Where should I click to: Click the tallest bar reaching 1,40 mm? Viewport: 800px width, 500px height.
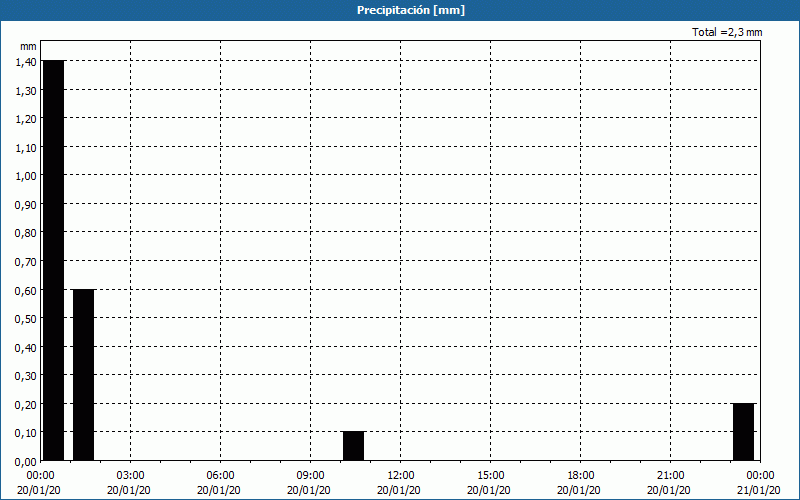[x=53, y=260]
